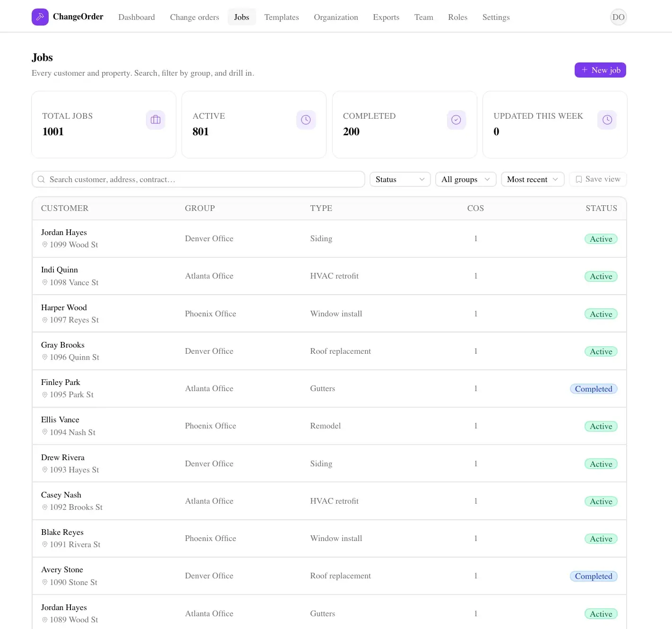Click the Completed badge for Avery Stone

pyautogui.click(x=594, y=576)
